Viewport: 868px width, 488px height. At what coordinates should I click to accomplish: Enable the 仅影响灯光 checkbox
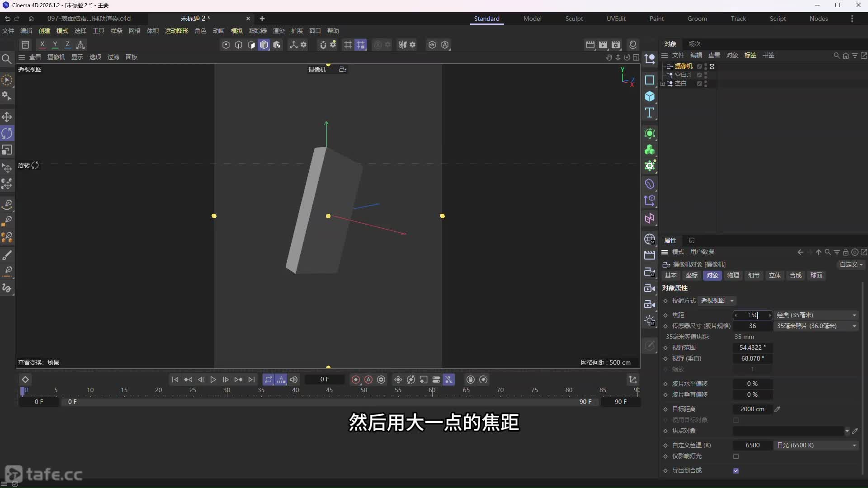[736, 456]
